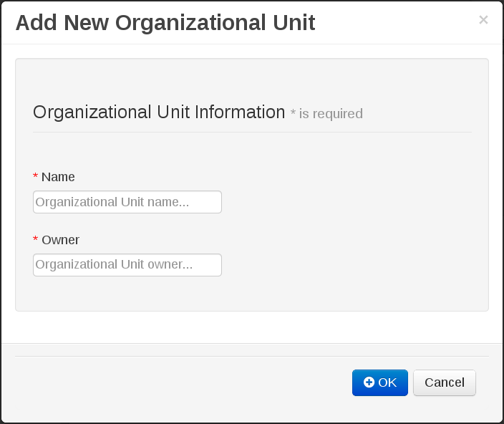Click the red asterisk beside Owner label
Screen dimensions: 504x424
point(35,239)
